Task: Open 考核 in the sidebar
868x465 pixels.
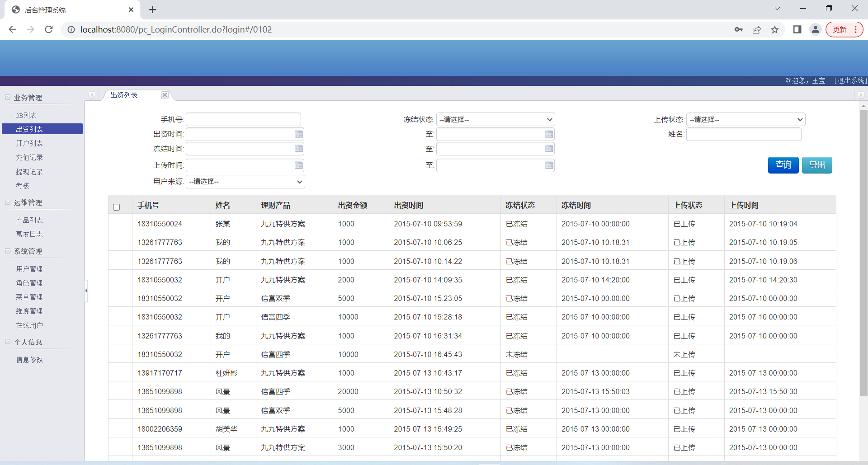Action: tap(23, 186)
